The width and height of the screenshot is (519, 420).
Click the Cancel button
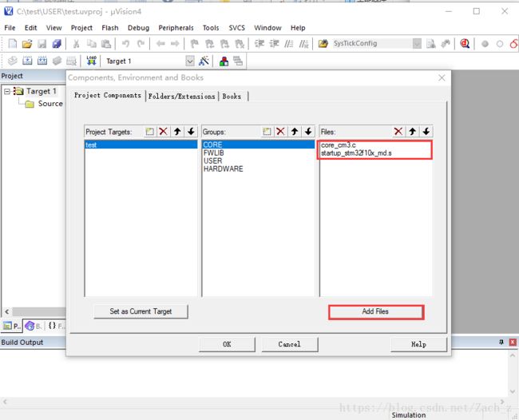click(290, 344)
